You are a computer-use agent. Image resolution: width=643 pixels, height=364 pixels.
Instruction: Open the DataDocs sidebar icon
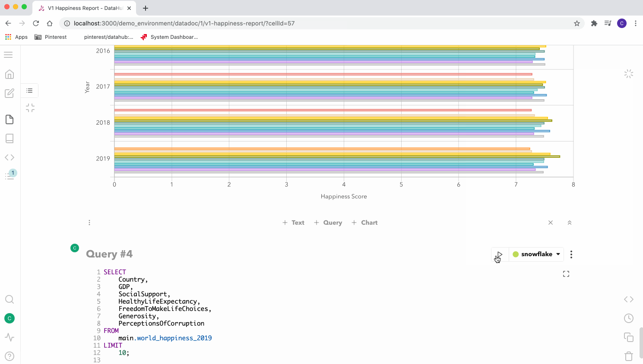pos(10,119)
